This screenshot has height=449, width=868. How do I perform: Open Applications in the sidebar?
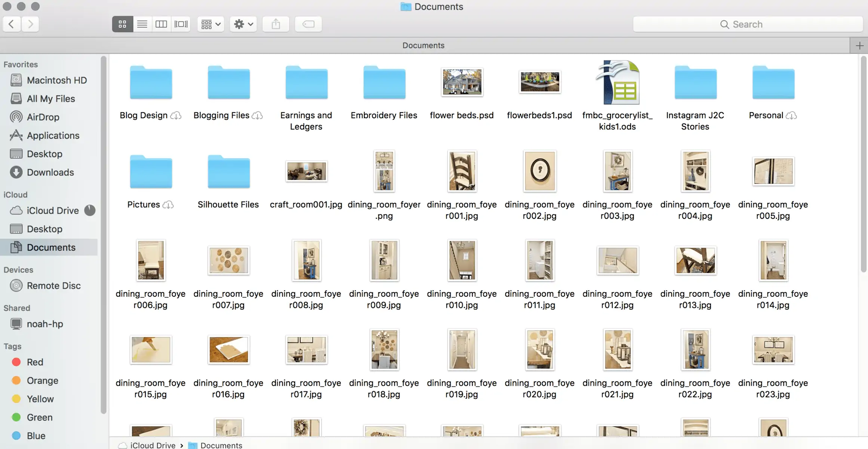pyautogui.click(x=49, y=135)
